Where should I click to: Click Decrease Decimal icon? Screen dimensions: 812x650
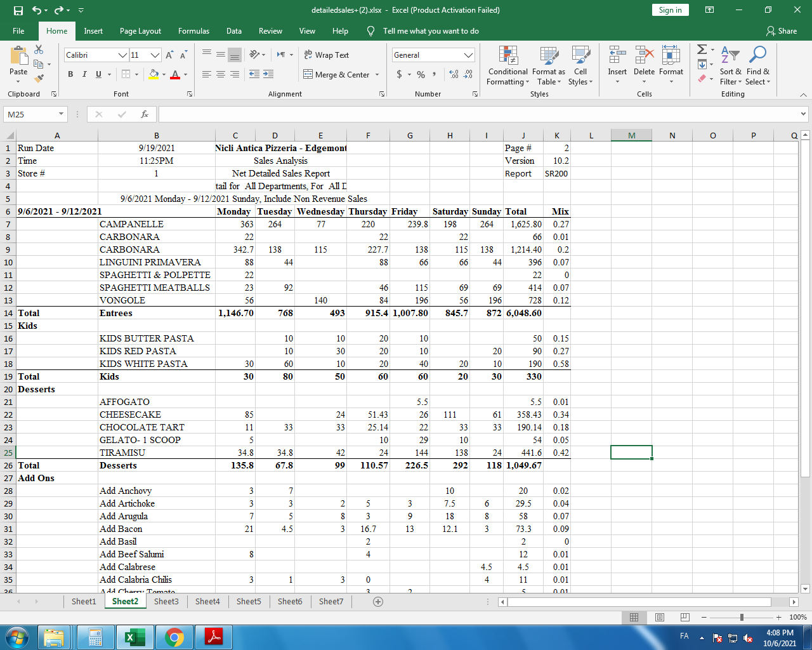click(468, 74)
